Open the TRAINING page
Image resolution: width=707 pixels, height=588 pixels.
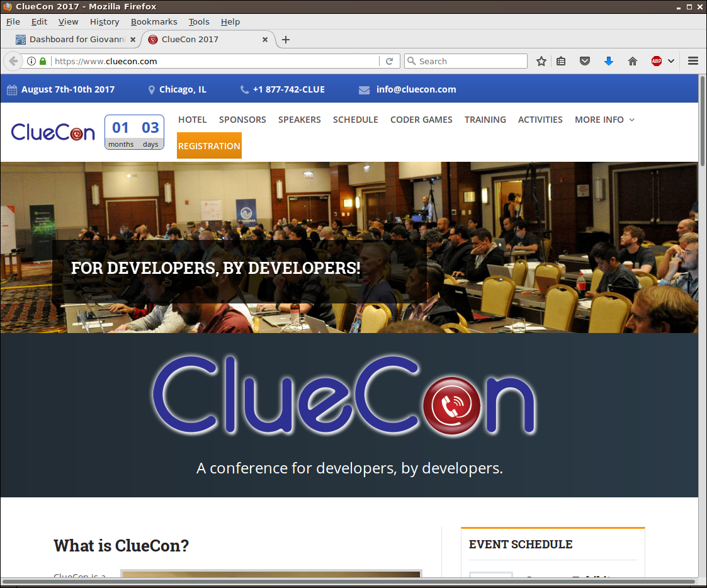[x=485, y=120]
